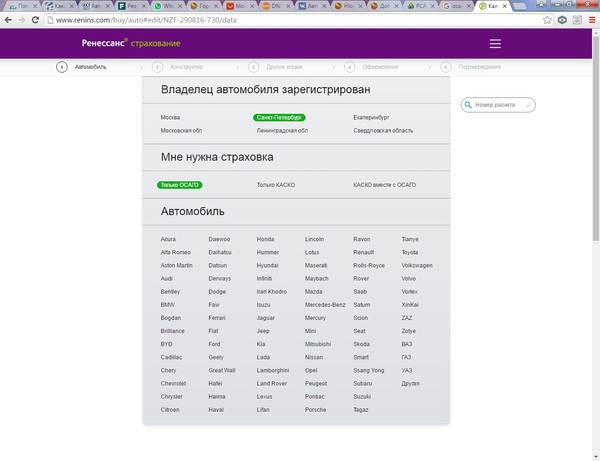This screenshot has width=600, height=461.
Task: Pick BMW from the car brand list
Action: click(166, 304)
